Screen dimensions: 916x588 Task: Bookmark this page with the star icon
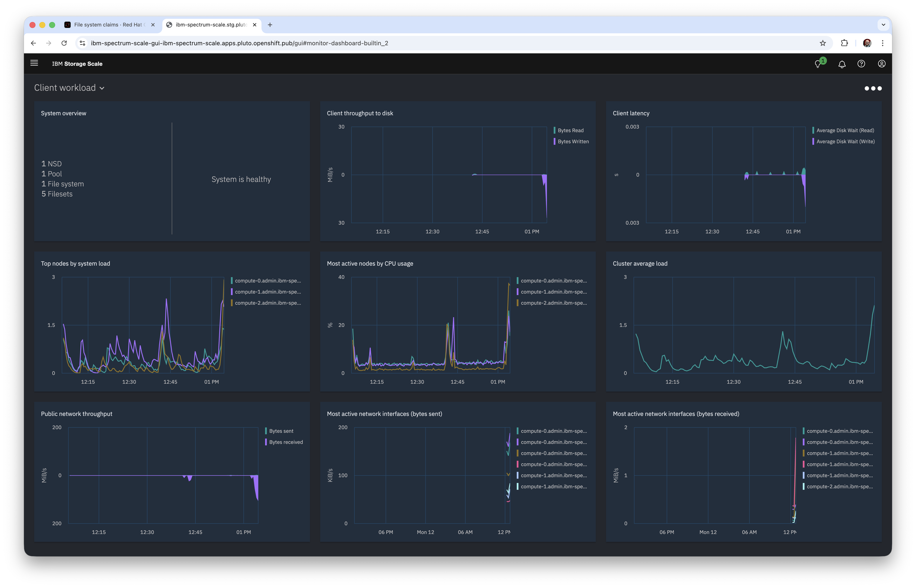pos(823,43)
